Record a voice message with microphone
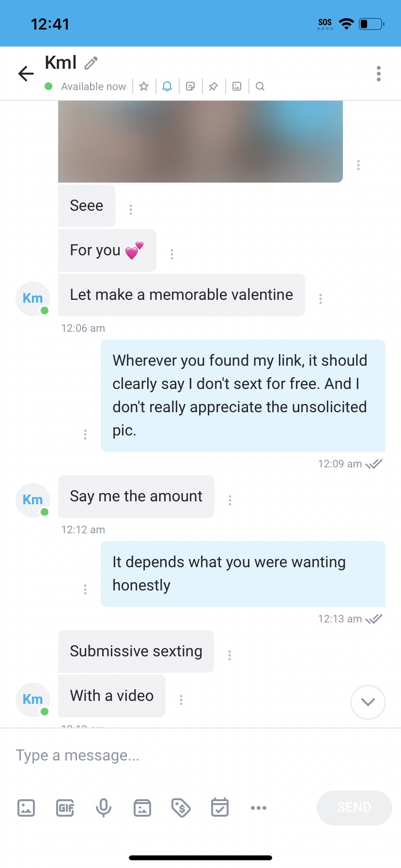 pos(104,808)
